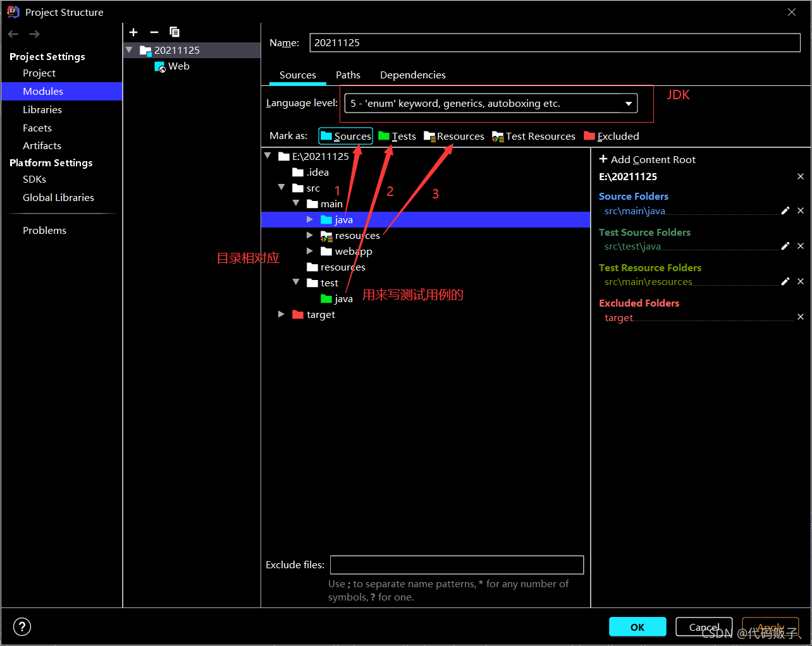Switch to the Dependencies tab
The image size is (812, 646).
(x=412, y=75)
